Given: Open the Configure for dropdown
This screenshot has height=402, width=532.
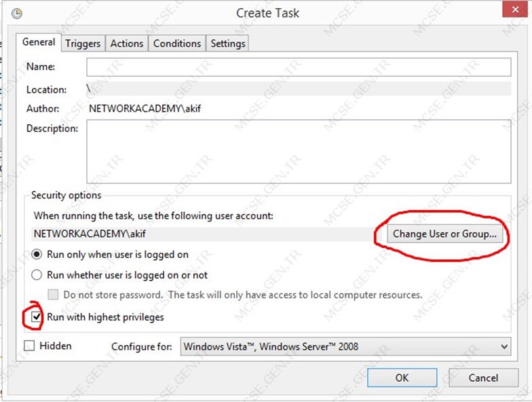Looking at the screenshot, I should click(x=345, y=346).
